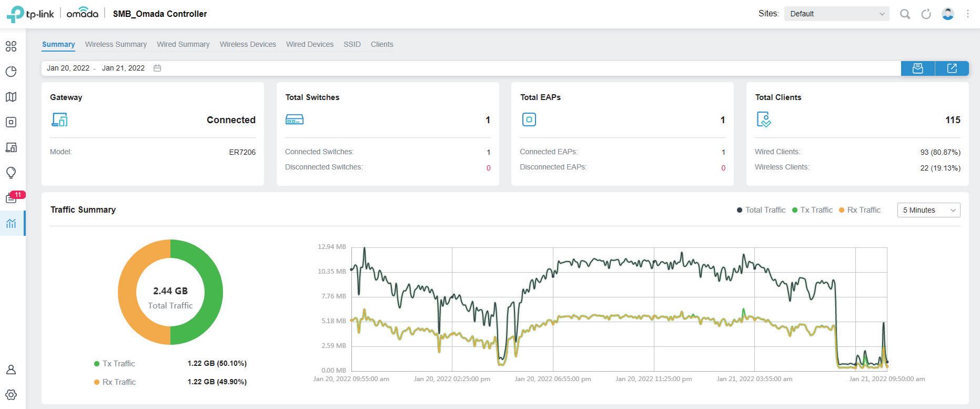Open the Sites dropdown showing Default

836,14
